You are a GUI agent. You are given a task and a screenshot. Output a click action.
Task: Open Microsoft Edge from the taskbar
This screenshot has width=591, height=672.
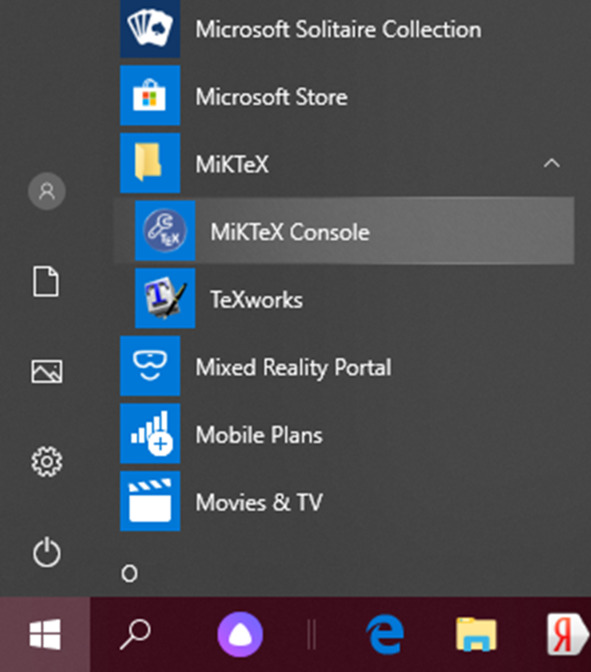[385, 635]
